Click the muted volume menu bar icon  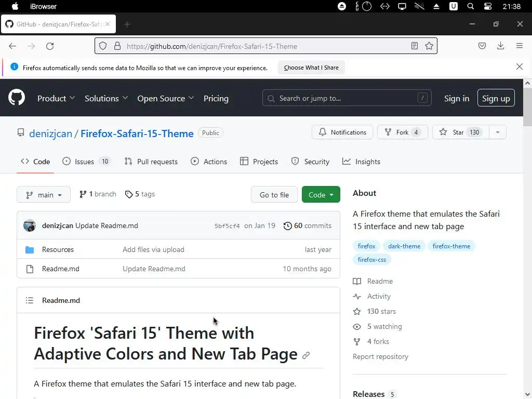[x=419, y=6]
